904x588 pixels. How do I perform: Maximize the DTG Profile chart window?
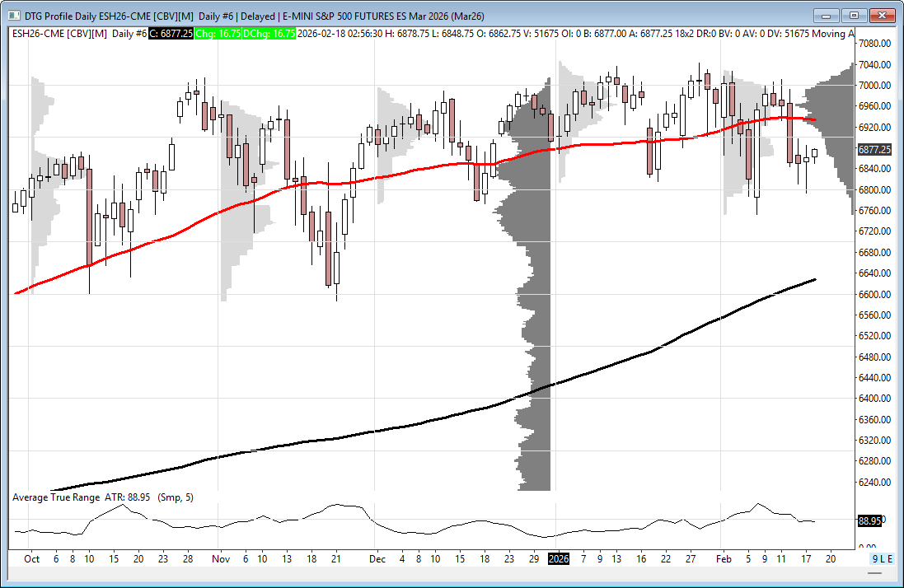[854, 15]
